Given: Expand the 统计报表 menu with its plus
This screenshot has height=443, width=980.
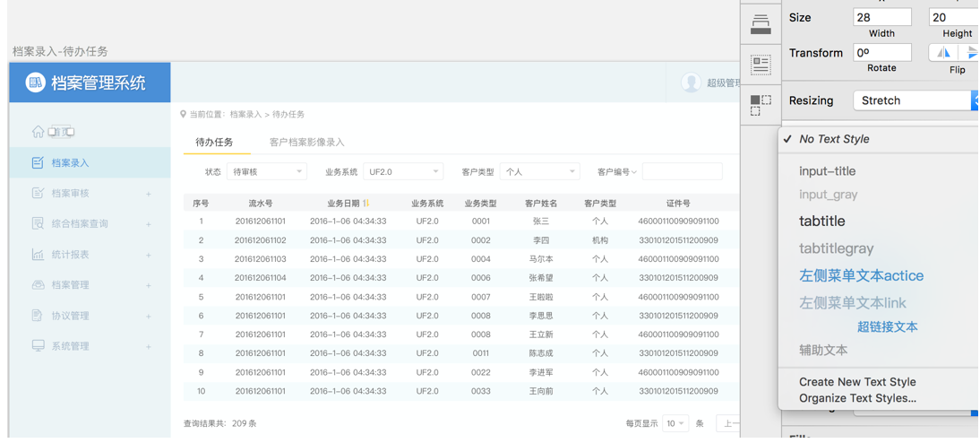Looking at the screenshot, I should point(149,255).
